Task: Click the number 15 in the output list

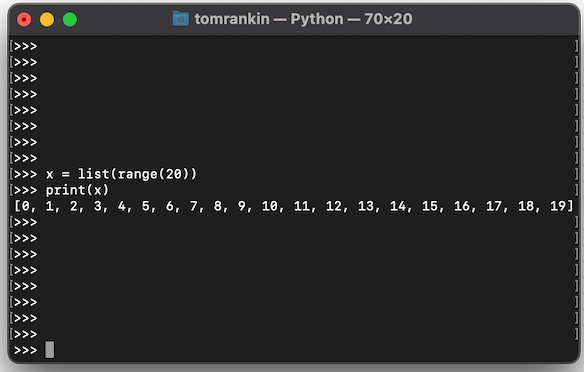Action: pos(430,206)
